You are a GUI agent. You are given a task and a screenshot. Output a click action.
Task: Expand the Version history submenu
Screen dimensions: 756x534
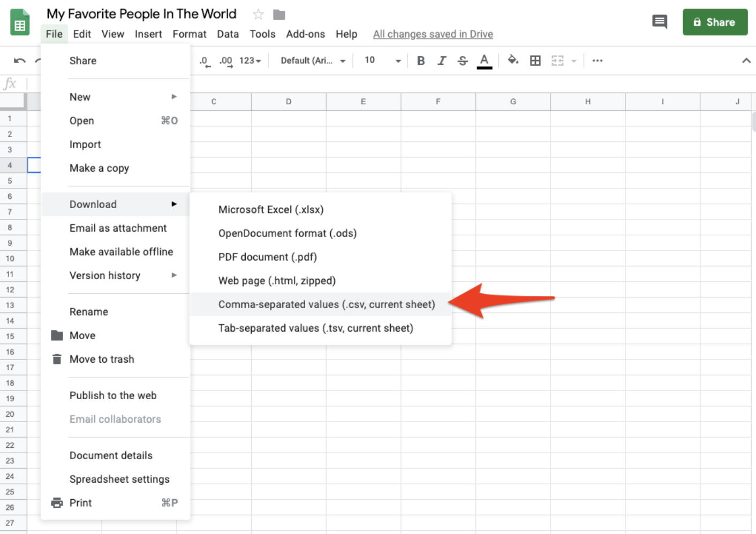116,275
